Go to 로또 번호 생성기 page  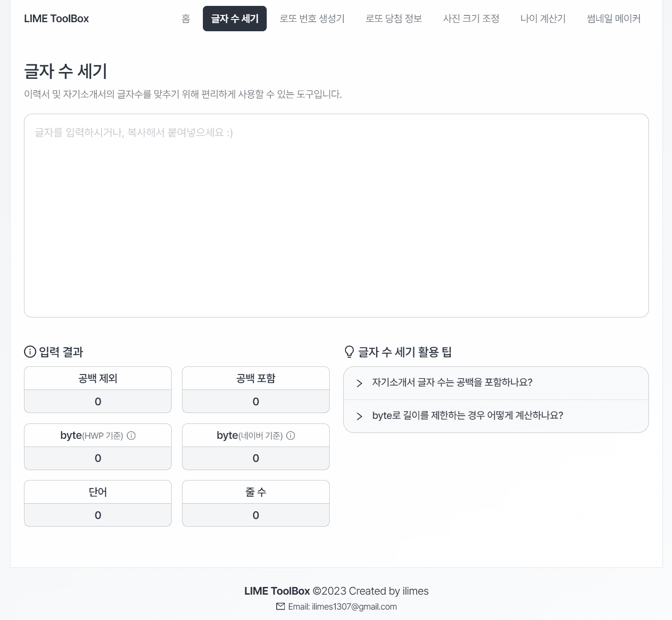point(312,19)
